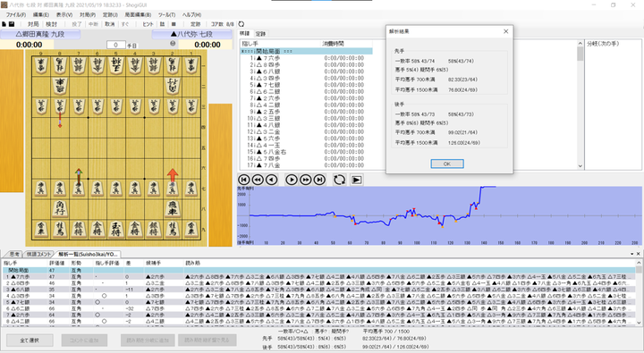Select move 1 ▲7六歩 in the move list

pos(306,58)
